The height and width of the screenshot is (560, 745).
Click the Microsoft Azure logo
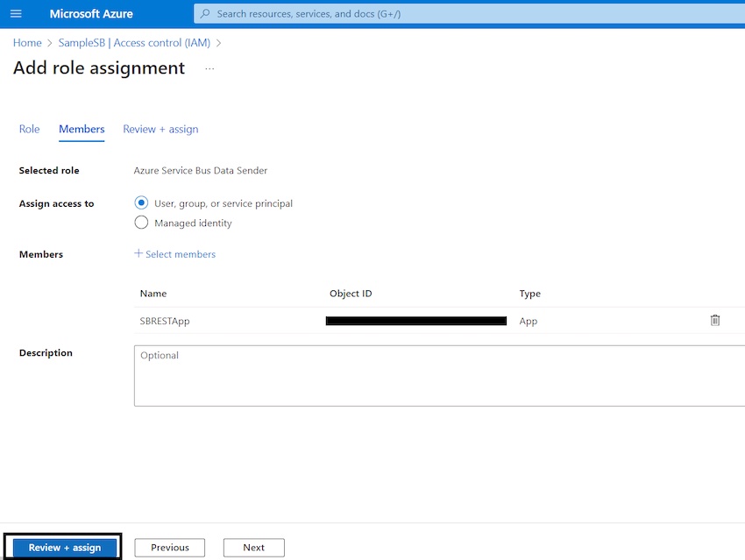[x=90, y=13]
